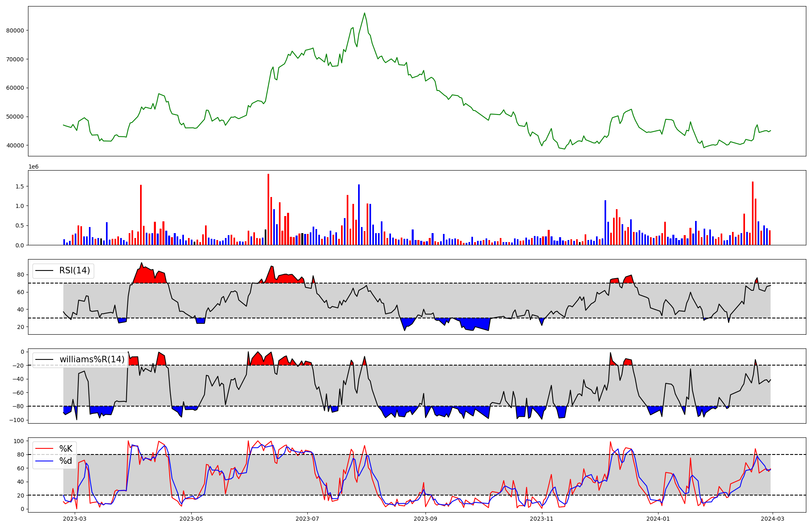Click the RSI(14) legend label

pyautogui.click(x=75, y=270)
